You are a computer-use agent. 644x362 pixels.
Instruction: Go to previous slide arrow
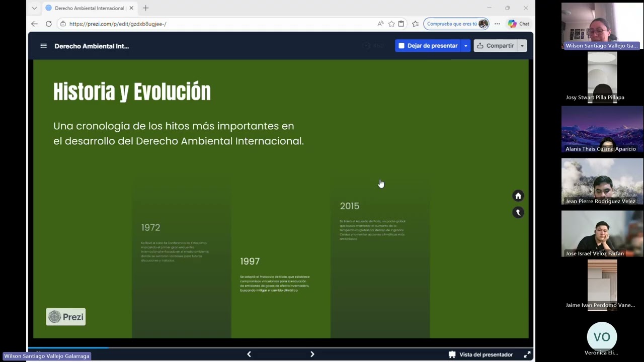pyautogui.click(x=249, y=354)
